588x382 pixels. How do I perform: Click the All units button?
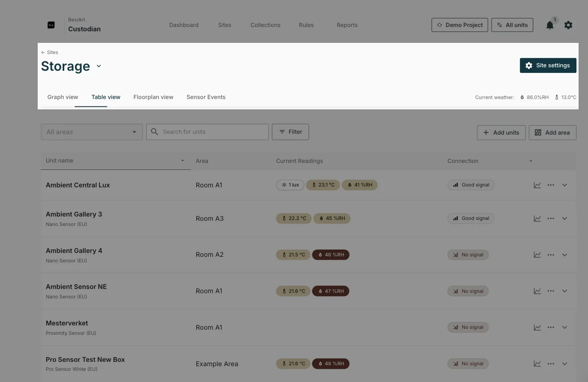point(513,25)
